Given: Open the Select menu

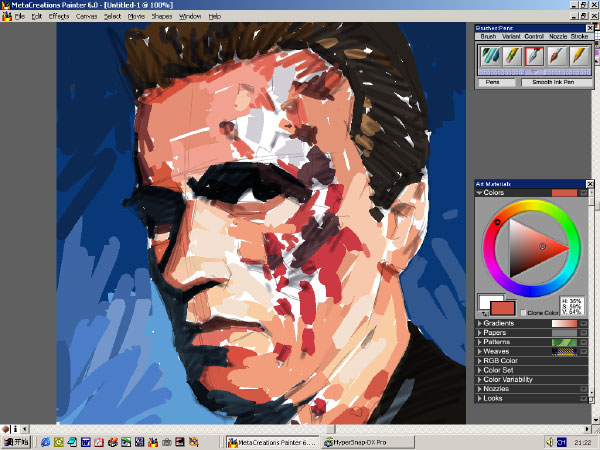Looking at the screenshot, I should coord(112,16).
